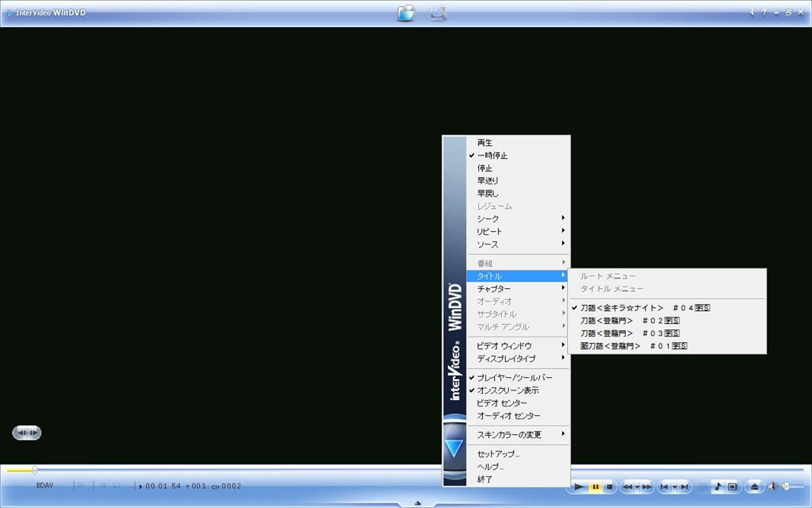This screenshot has height=508, width=812.
Task: Click the magnifier search icon in title bar
Action: [x=438, y=13]
